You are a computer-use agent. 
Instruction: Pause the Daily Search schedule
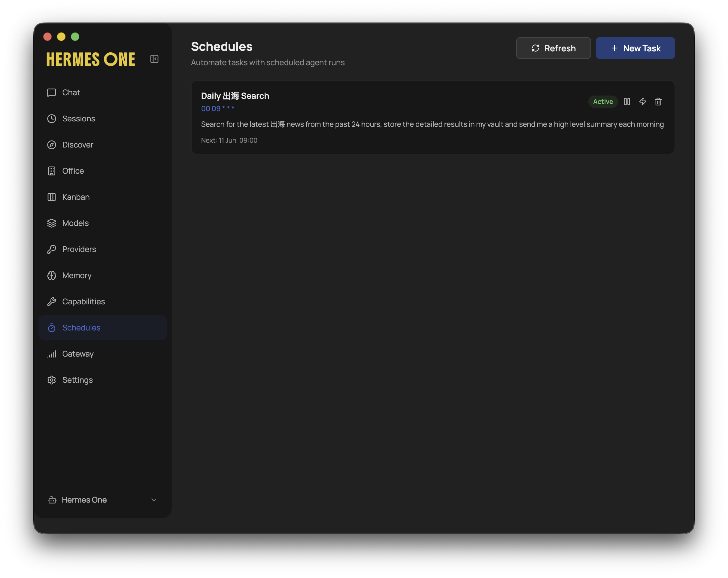(x=627, y=102)
